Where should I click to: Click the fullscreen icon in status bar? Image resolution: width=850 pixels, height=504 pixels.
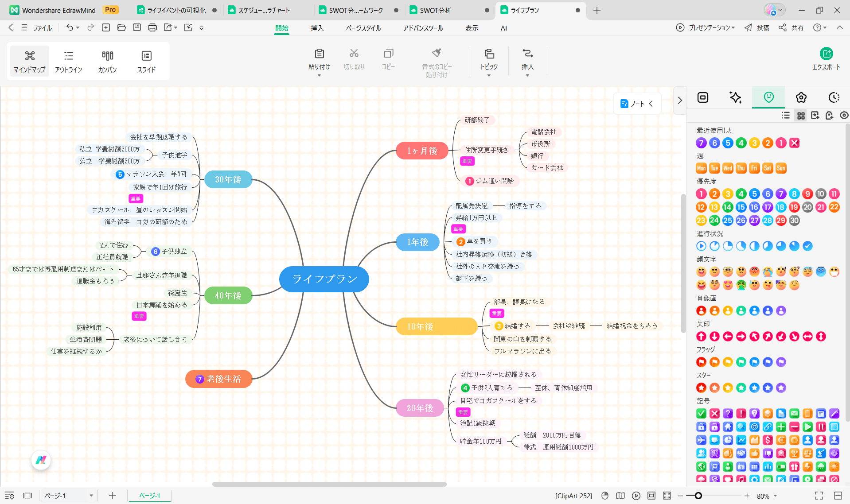pyautogui.click(x=819, y=496)
